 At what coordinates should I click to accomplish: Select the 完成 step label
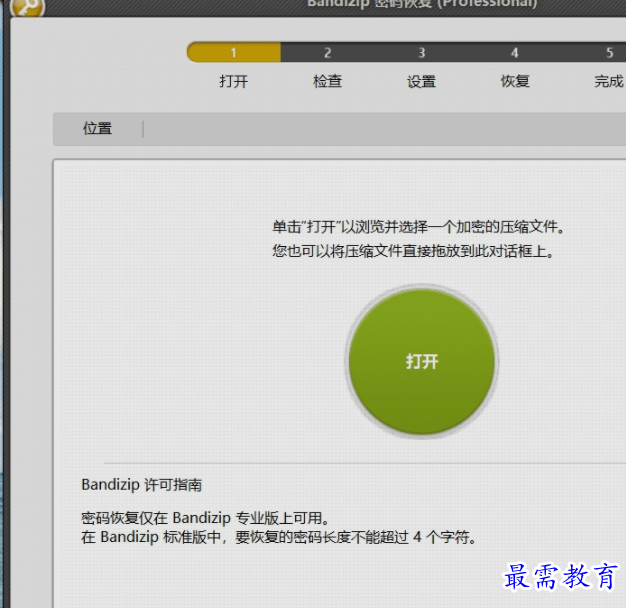pos(608,82)
